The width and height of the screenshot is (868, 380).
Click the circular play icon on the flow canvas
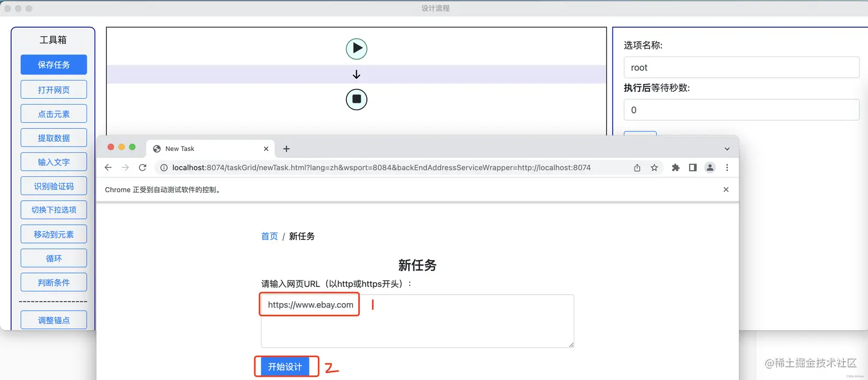[356, 49]
